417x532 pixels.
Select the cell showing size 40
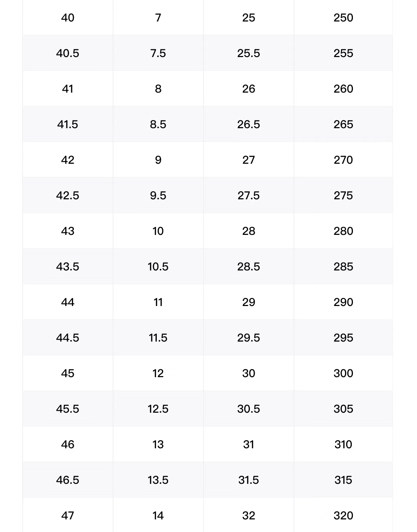tap(68, 18)
